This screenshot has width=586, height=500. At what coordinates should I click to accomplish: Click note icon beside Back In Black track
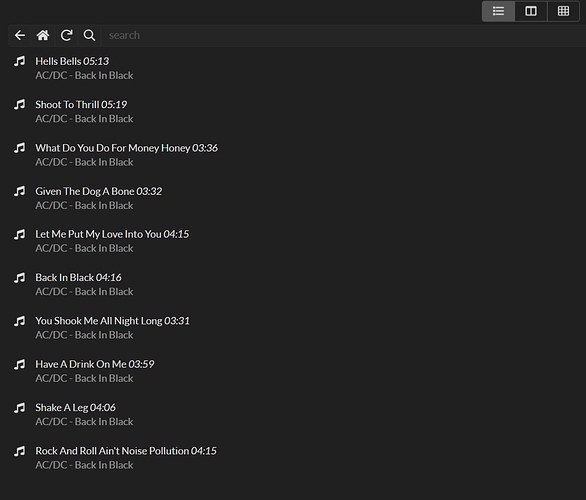point(20,278)
